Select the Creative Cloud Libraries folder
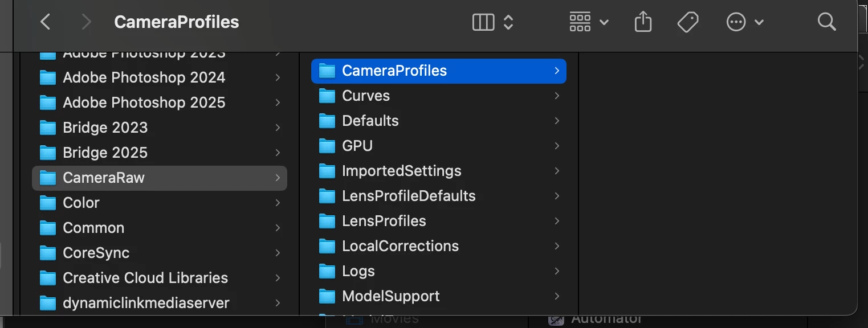Image resolution: width=868 pixels, height=328 pixels. tap(145, 278)
